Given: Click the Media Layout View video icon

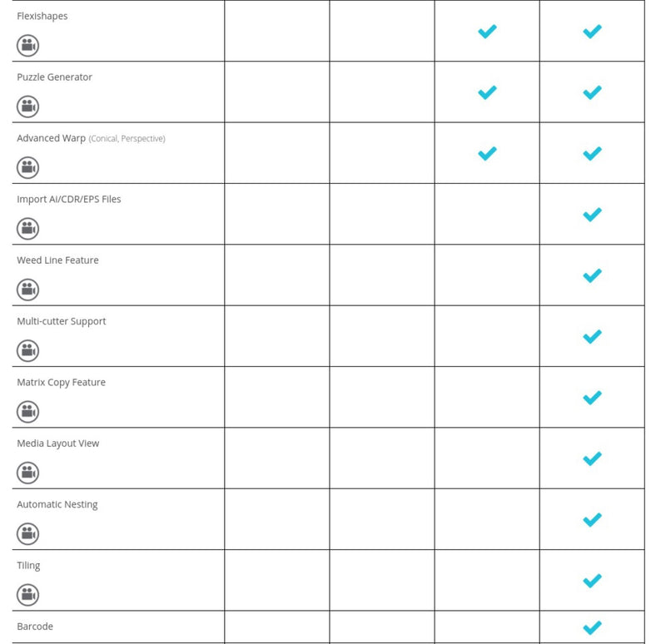Looking at the screenshot, I should tap(28, 473).
